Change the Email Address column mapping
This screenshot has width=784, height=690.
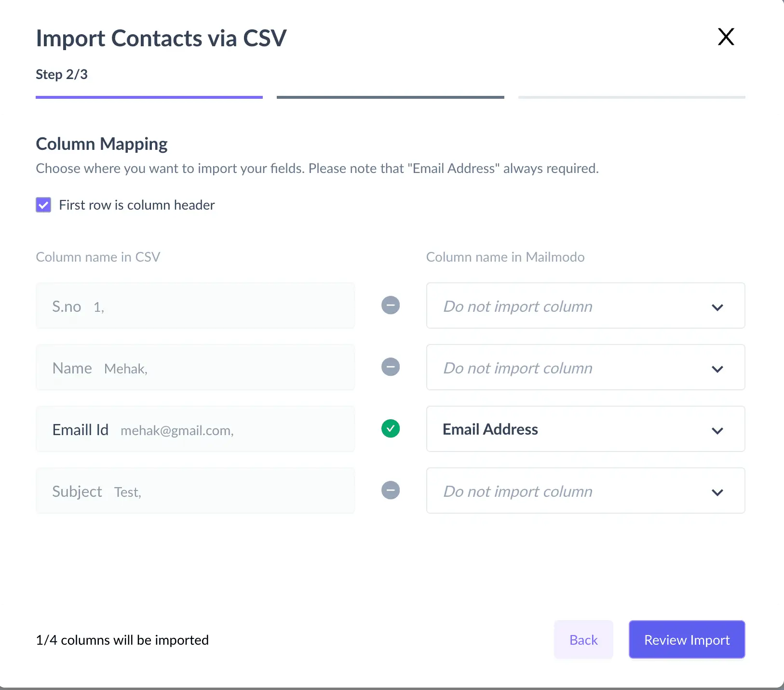585,429
